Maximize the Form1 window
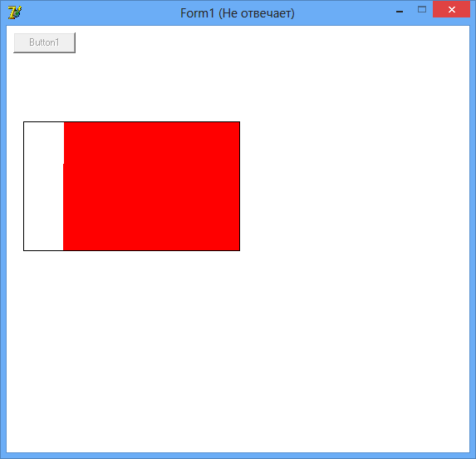Image resolution: width=476 pixels, height=459 pixels. [x=422, y=10]
